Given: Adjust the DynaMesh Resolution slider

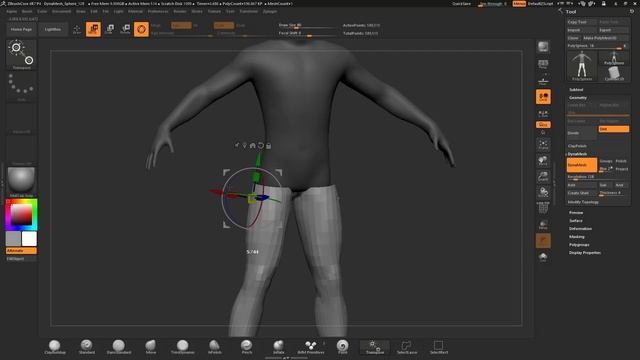Looking at the screenshot, I should pyautogui.click(x=598, y=177).
